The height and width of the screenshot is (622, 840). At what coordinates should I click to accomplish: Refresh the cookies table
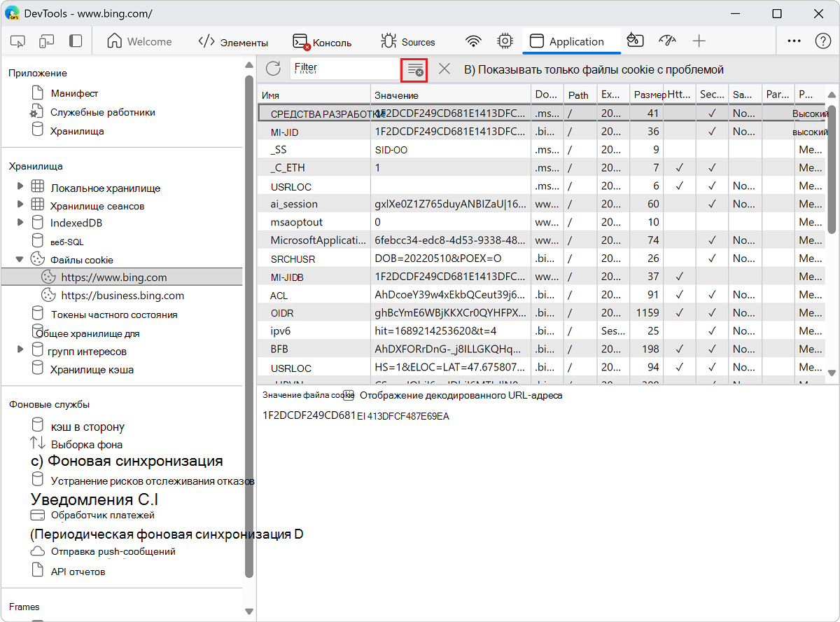pos(273,69)
